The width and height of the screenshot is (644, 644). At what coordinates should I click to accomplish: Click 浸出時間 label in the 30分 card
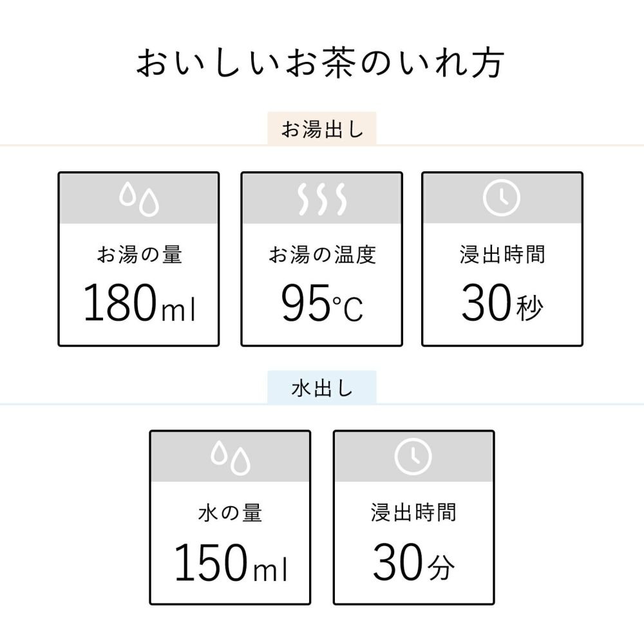point(413,513)
